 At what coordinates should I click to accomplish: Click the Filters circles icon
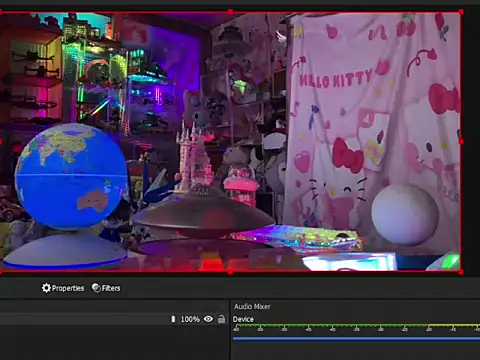[96, 288]
